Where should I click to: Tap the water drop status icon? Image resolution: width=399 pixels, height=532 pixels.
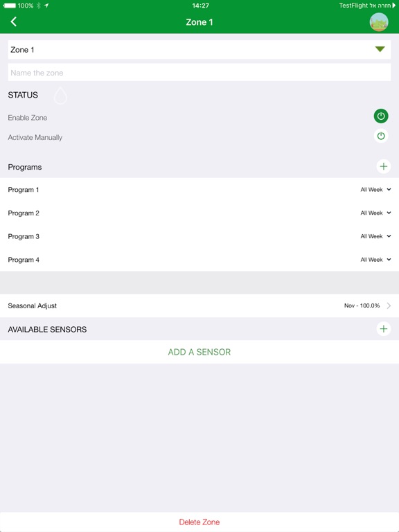[x=60, y=96]
